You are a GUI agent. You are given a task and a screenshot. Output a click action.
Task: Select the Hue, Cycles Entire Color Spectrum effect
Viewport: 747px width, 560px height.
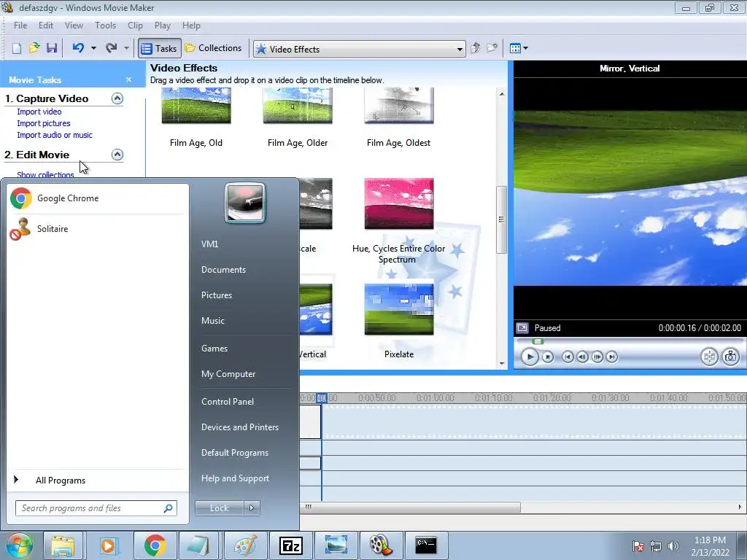[399, 204]
